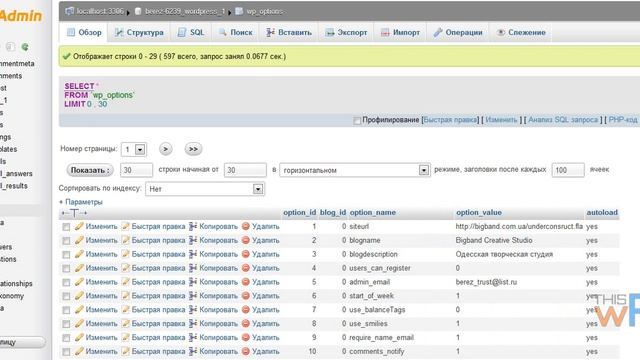Check the blogdescription row checkbox
640x360 pixels.
[66, 254]
